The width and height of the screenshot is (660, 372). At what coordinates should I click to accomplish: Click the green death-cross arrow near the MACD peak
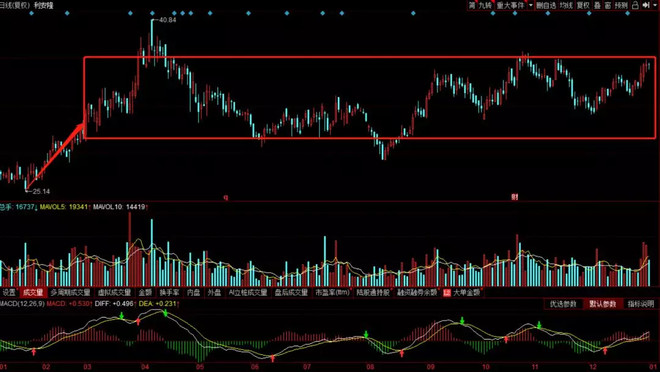click(x=165, y=313)
